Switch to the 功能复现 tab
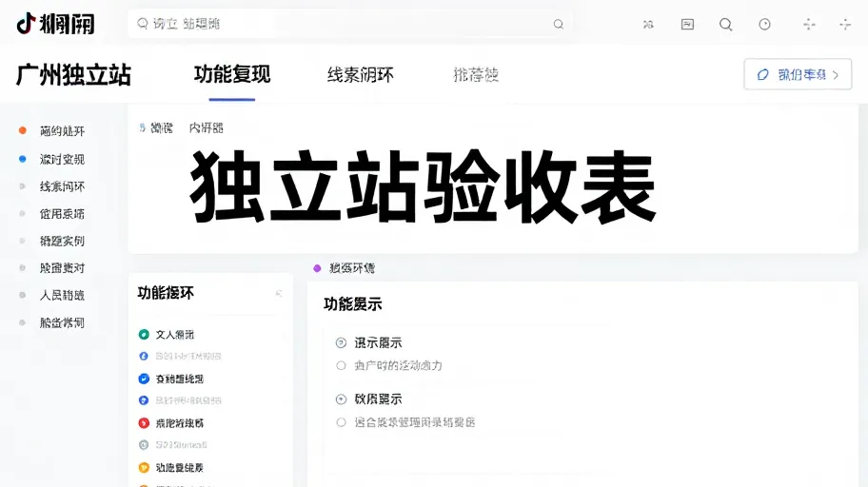868x487 pixels. (x=232, y=74)
